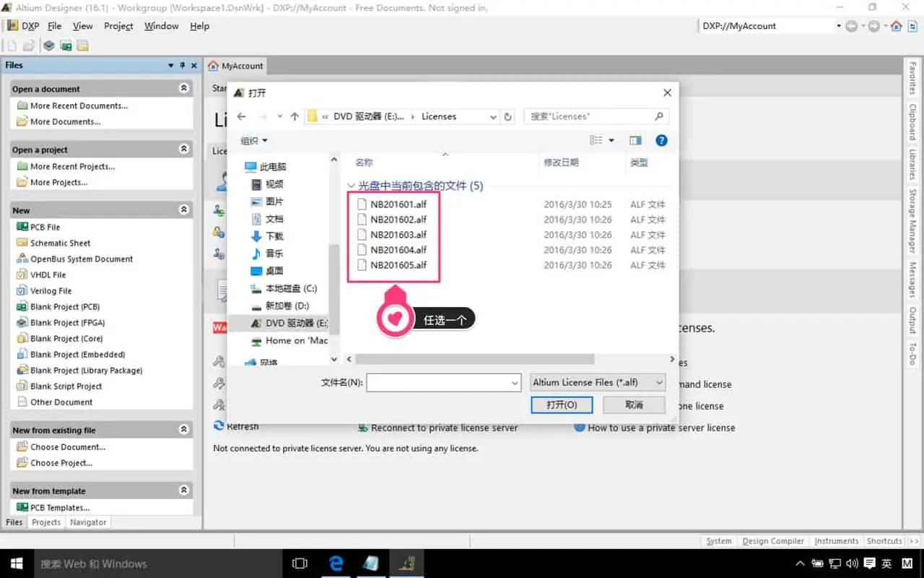
Task: Click the home icon in navigation bar
Action: [x=896, y=26]
